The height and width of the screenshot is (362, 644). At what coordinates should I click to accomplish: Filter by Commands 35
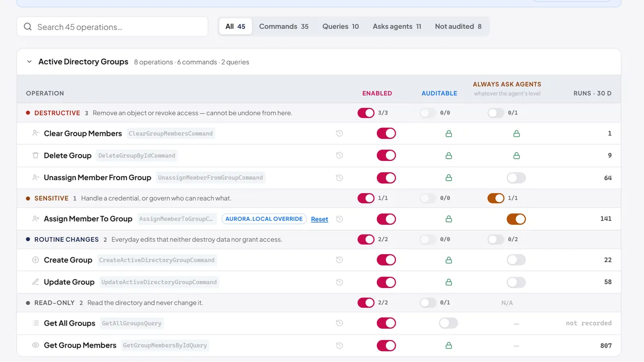coord(284,27)
